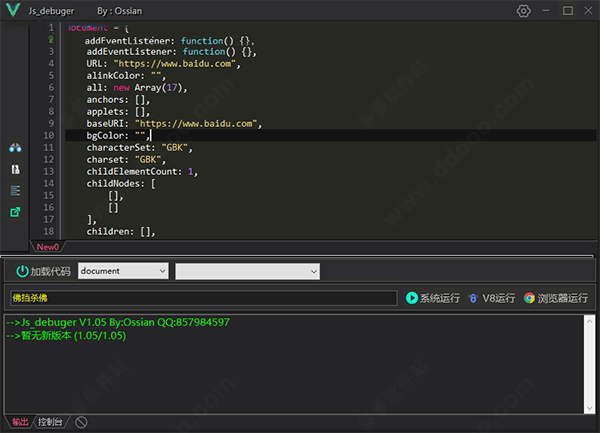Close the Js_debuger window

tap(588, 11)
